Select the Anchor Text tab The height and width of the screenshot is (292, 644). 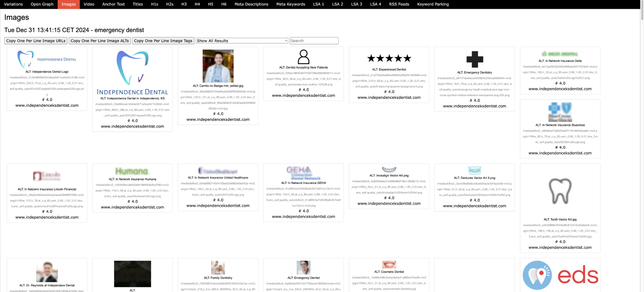pyautogui.click(x=113, y=4)
